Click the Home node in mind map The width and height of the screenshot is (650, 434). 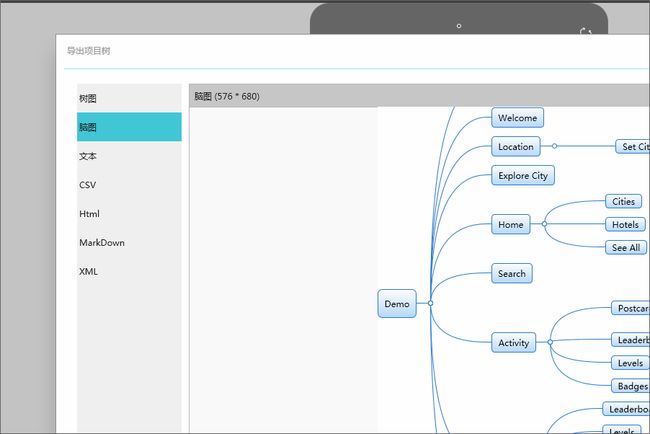tap(511, 225)
